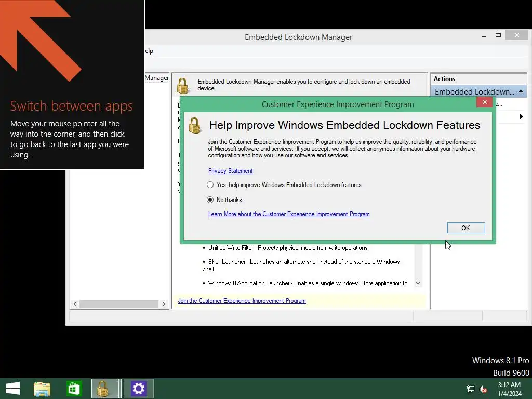532x399 pixels.
Task: Close the Customer Experience Improvement Program dialog
Action: click(x=485, y=102)
